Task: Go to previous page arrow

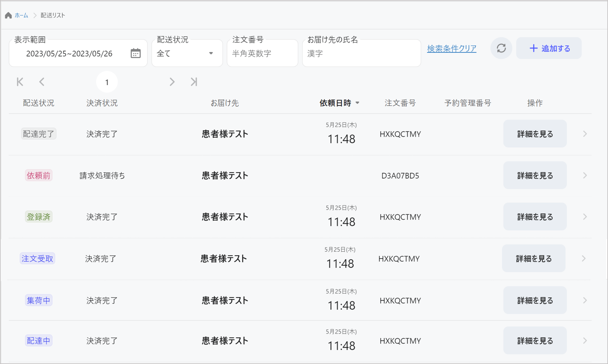Action: point(42,82)
